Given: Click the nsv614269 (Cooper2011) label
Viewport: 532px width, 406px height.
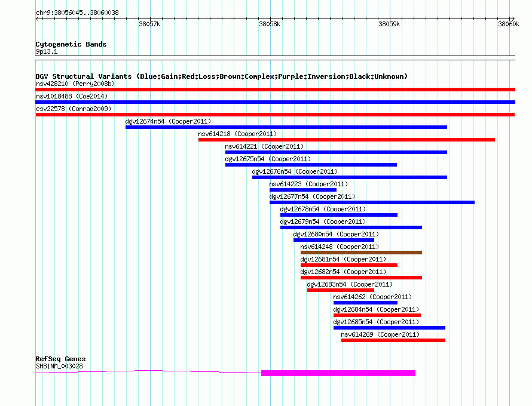Looking at the screenshot, I should (x=380, y=334).
